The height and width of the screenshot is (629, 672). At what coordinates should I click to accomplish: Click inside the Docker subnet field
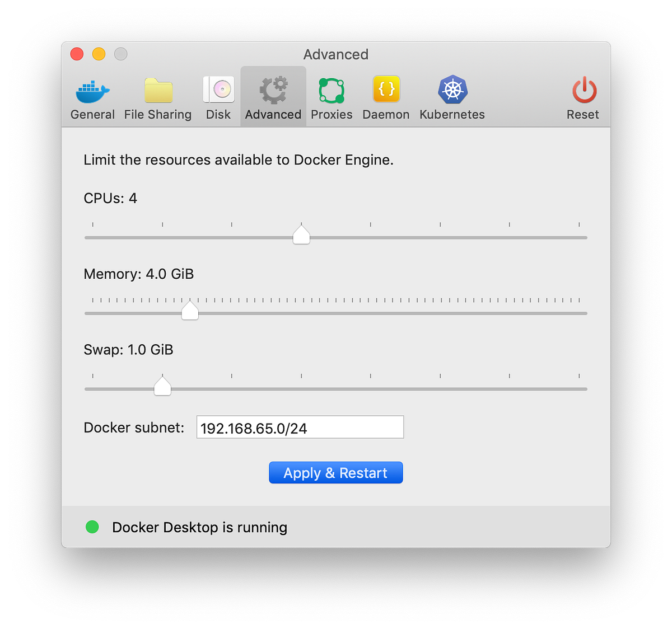tap(300, 427)
